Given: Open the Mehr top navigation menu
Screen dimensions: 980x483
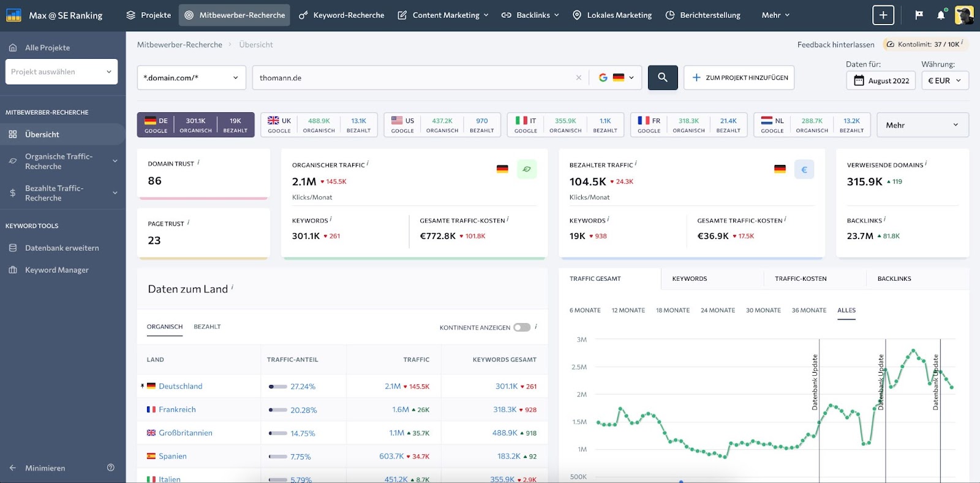Looking at the screenshot, I should (x=775, y=15).
